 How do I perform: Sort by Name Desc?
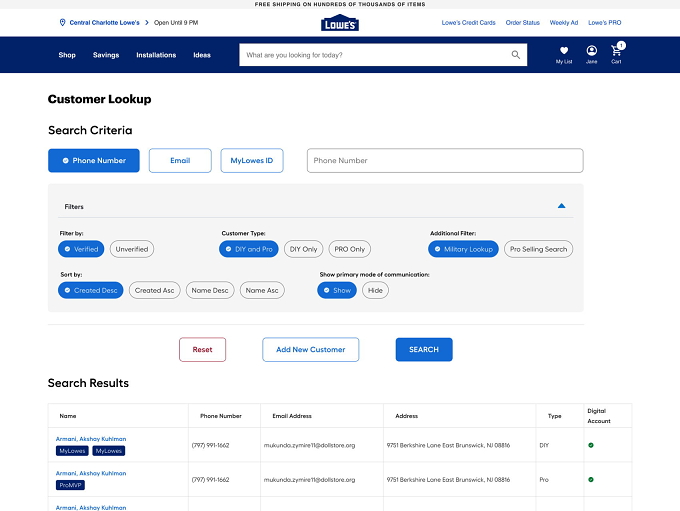pos(210,290)
